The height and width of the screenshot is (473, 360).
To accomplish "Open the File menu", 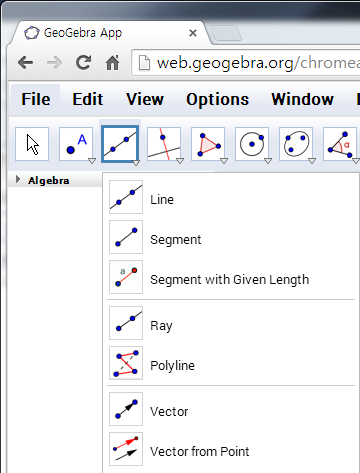I will click(x=36, y=99).
